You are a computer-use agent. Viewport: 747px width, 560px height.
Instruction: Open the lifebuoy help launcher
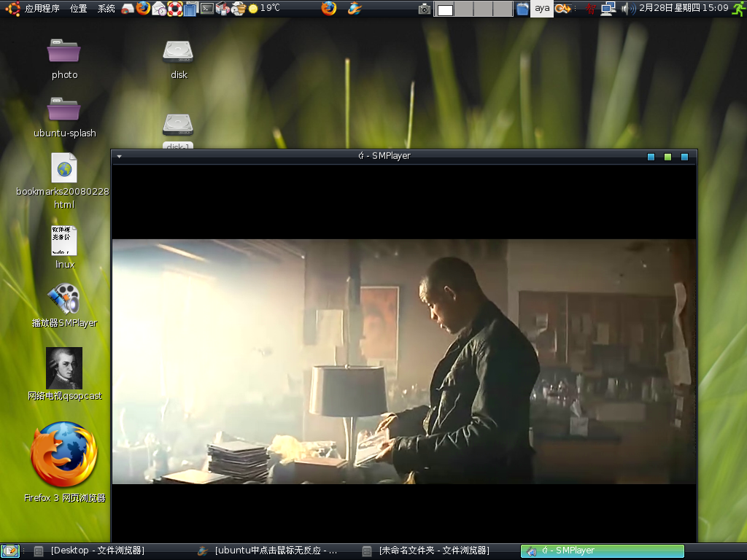click(175, 9)
